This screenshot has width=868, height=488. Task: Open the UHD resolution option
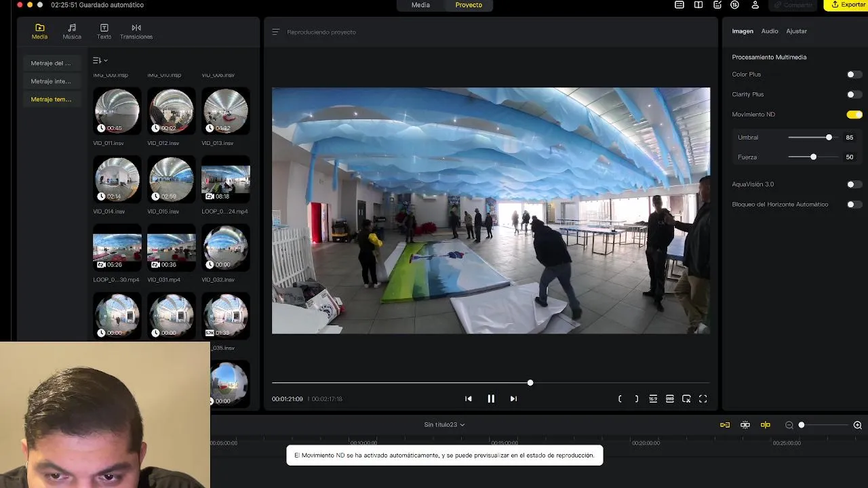(x=669, y=399)
